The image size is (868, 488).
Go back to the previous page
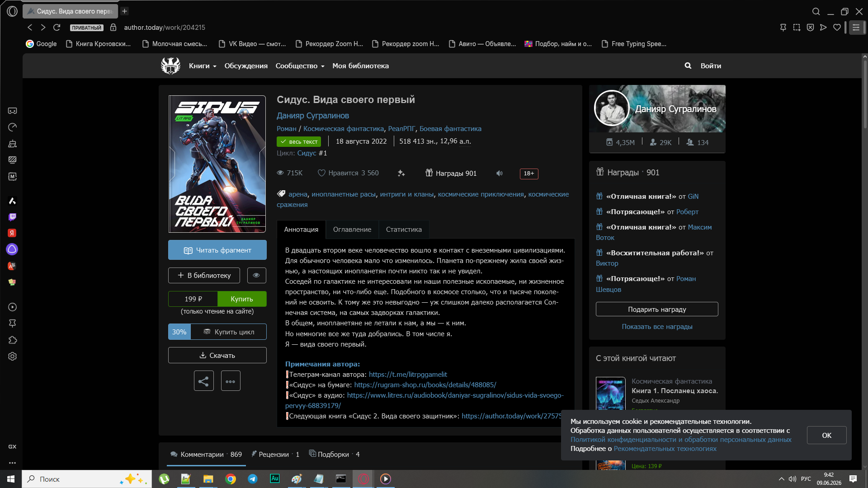tap(30, 27)
